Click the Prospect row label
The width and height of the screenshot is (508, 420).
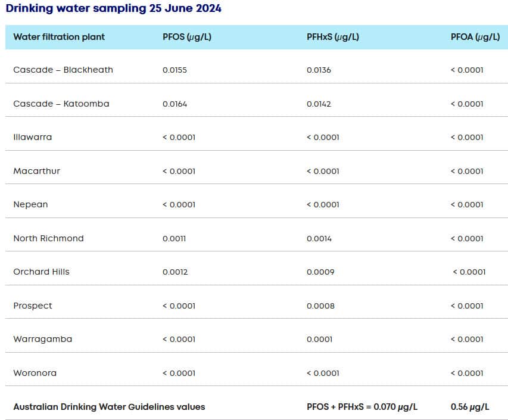(33, 306)
